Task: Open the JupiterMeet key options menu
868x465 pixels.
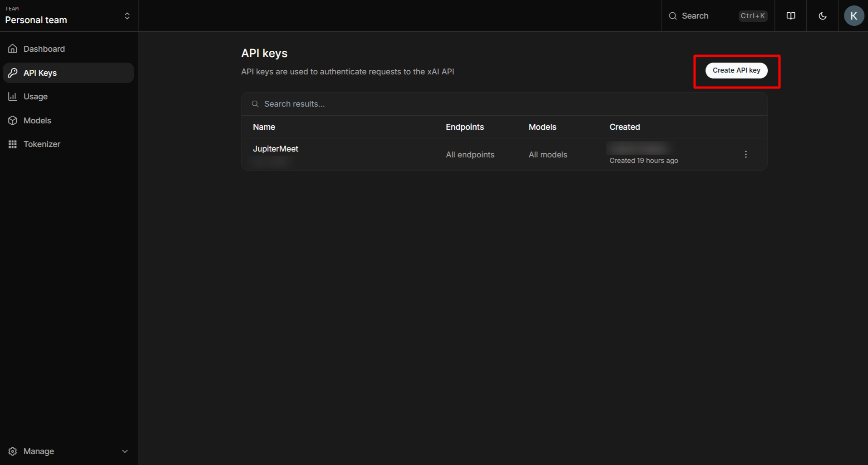Action: pos(746,154)
